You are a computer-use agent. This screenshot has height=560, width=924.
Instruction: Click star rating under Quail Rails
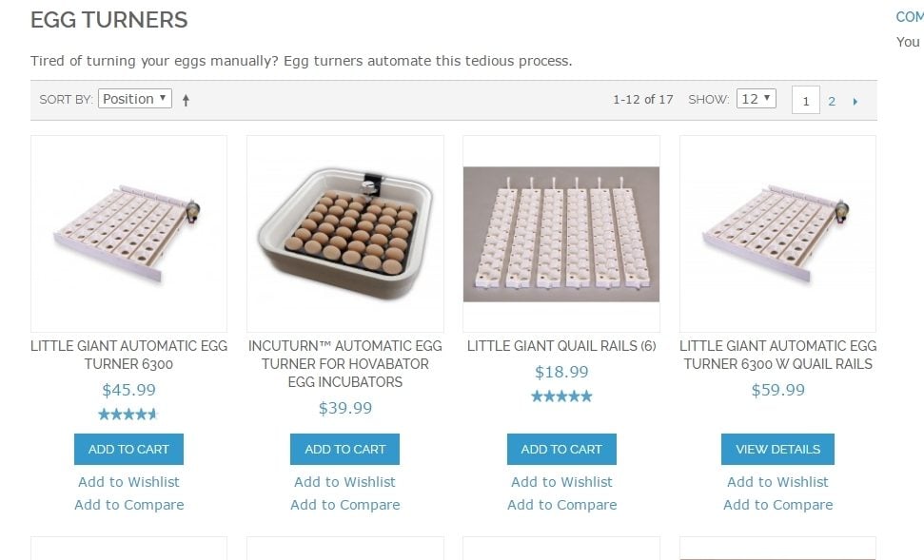(561, 396)
